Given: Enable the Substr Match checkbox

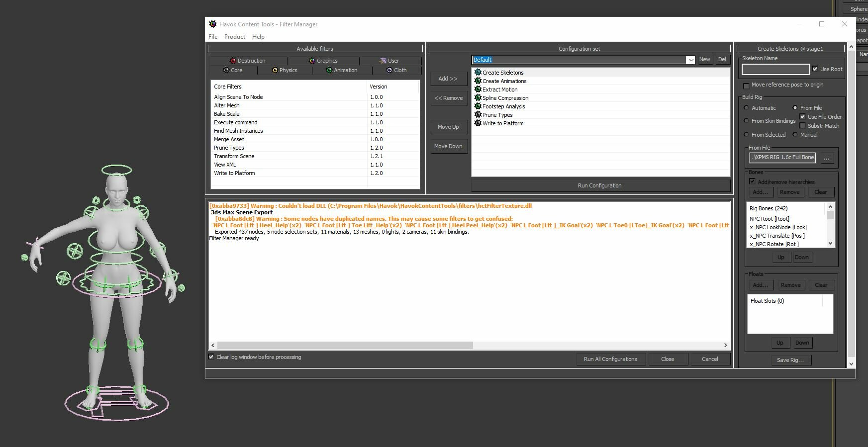Looking at the screenshot, I should pyautogui.click(x=802, y=126).
